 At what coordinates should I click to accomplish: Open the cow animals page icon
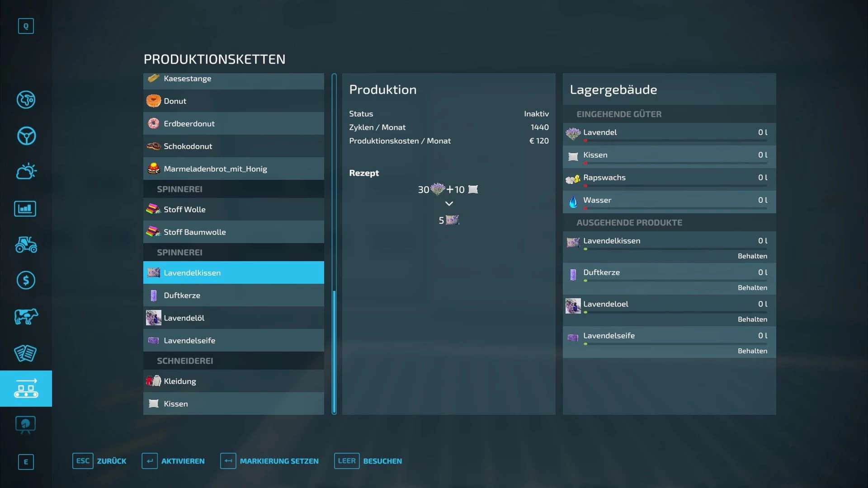[x=26, y=316]
